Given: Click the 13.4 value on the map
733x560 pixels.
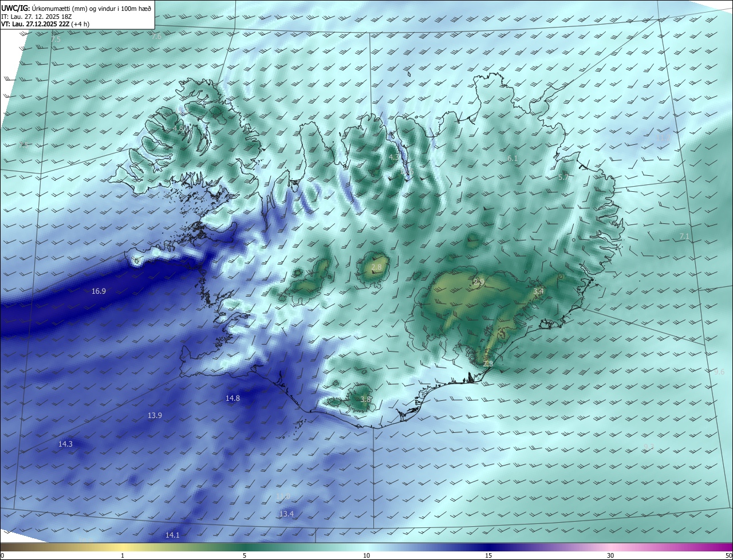Looking at the screenshot, I should coord(286,514).
